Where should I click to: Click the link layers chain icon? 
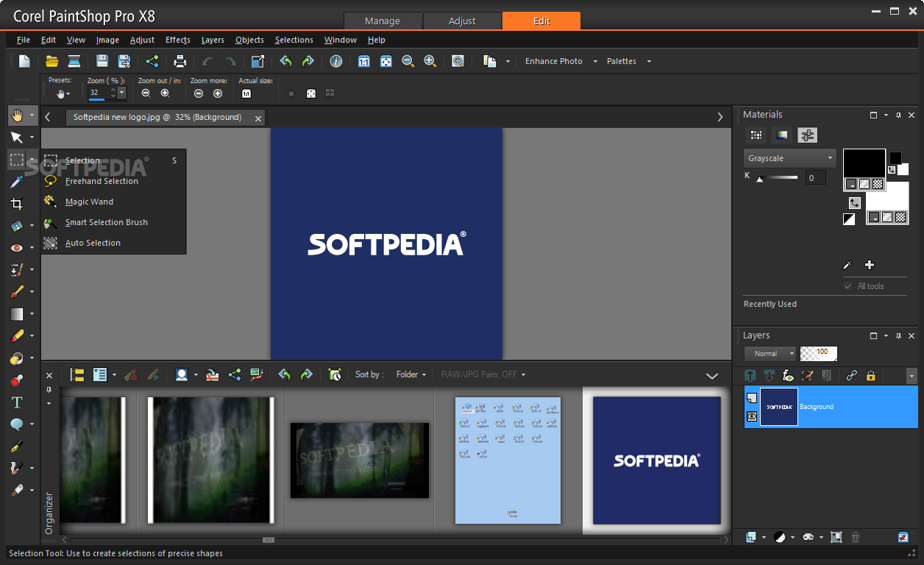point(852,375)
